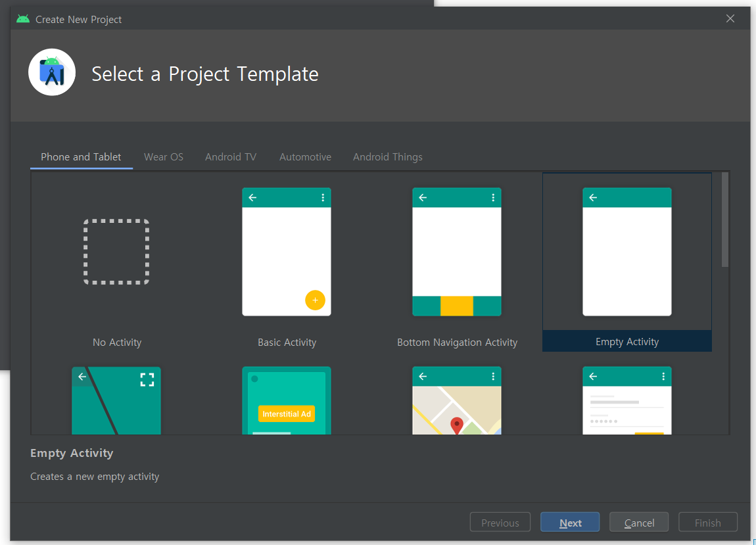This screenshot has width=756, height=545.
Task: Open the Wear OS tab
Action: coord(164,156)
